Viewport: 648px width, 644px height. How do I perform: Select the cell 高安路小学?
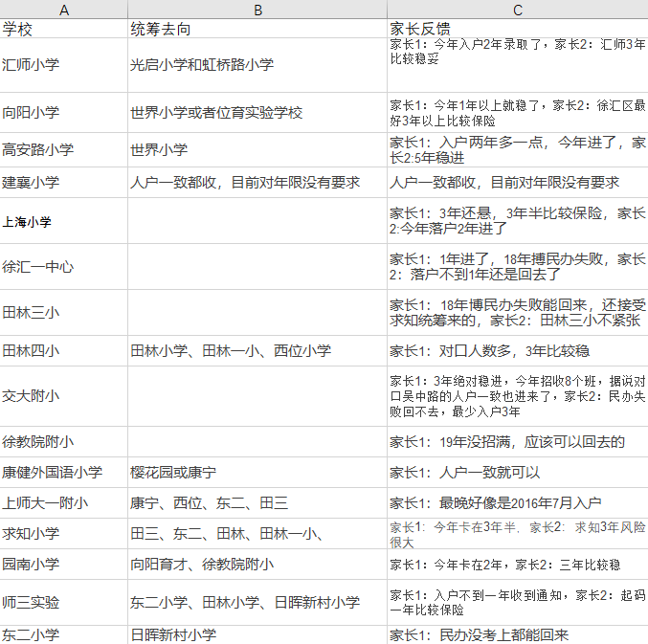click(63, 150)
